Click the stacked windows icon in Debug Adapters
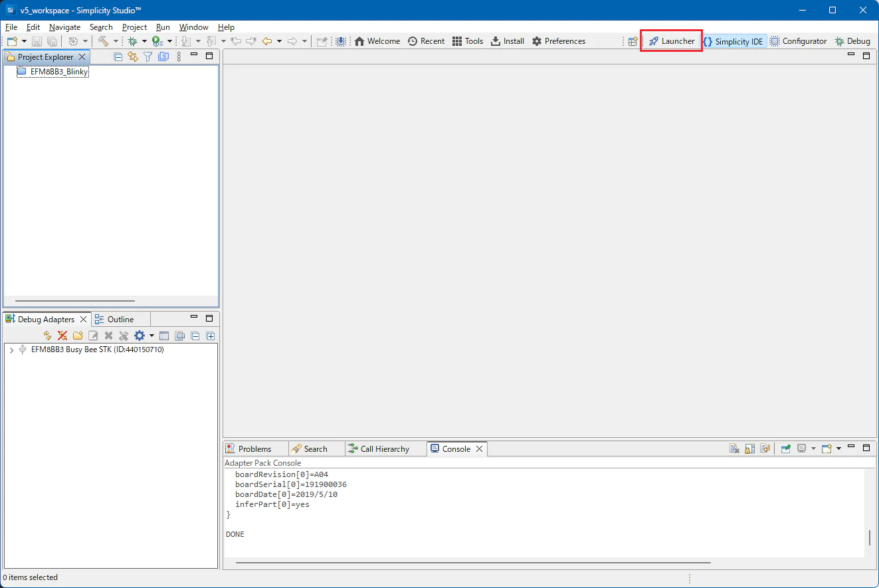This screenshot has height=588, width=879. pyautogui.click(x=179, y=336)
